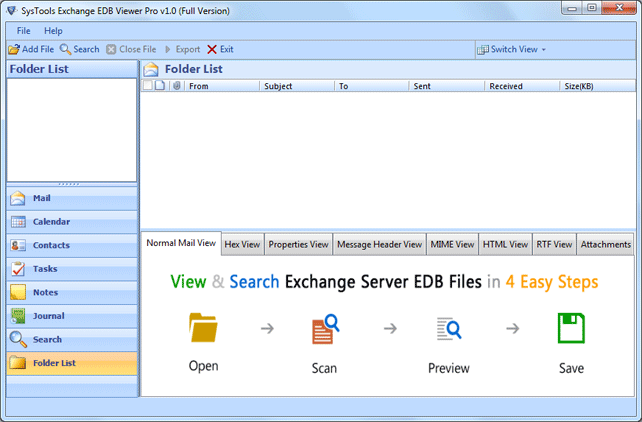Switch to the Message Header View tab

380,244
